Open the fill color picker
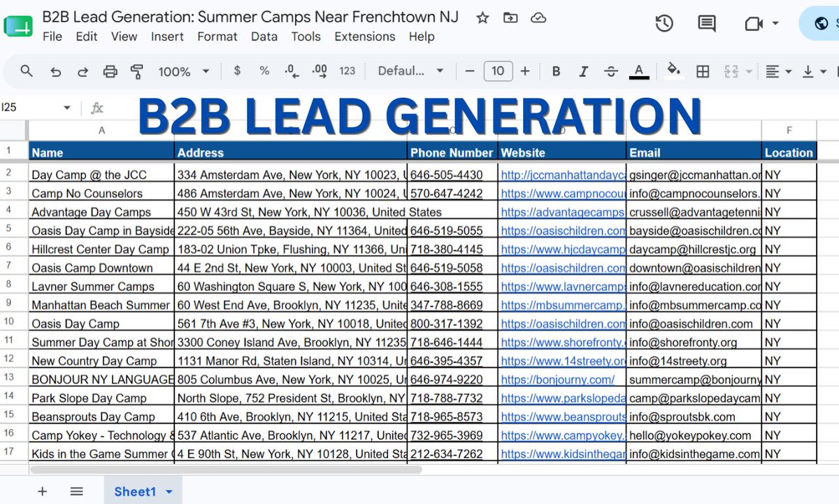 click(674, 71)
